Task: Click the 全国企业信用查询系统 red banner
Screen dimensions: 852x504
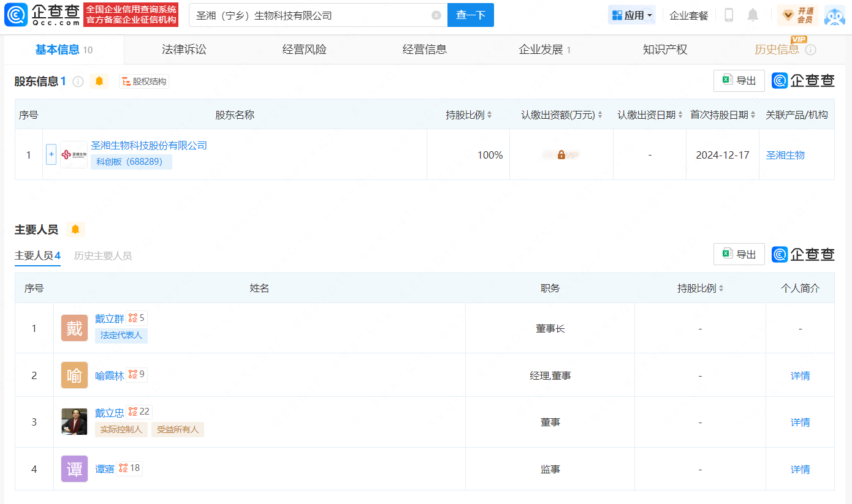Action: (131, 15)
